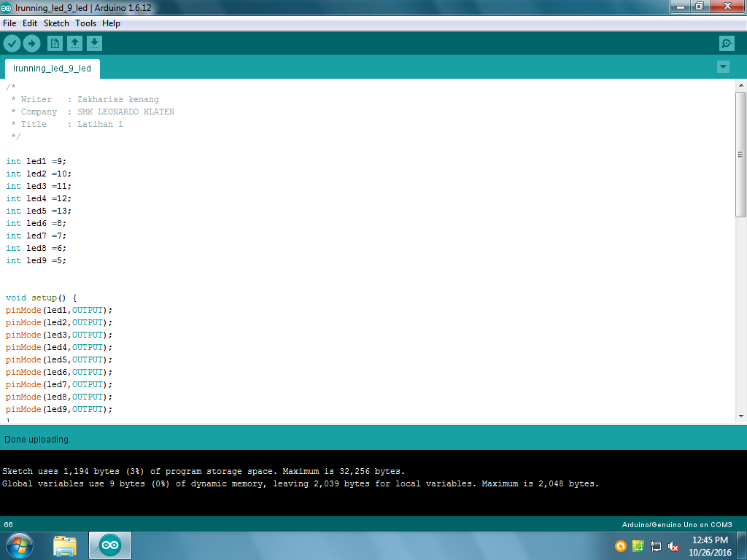
Task: Open the Edit menu
Action: tap(29, 23)
